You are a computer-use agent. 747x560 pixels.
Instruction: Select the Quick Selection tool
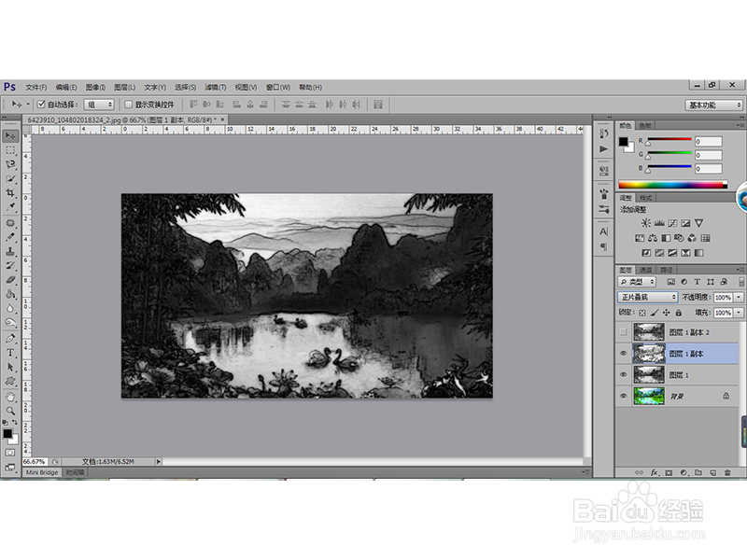(10, 179)
